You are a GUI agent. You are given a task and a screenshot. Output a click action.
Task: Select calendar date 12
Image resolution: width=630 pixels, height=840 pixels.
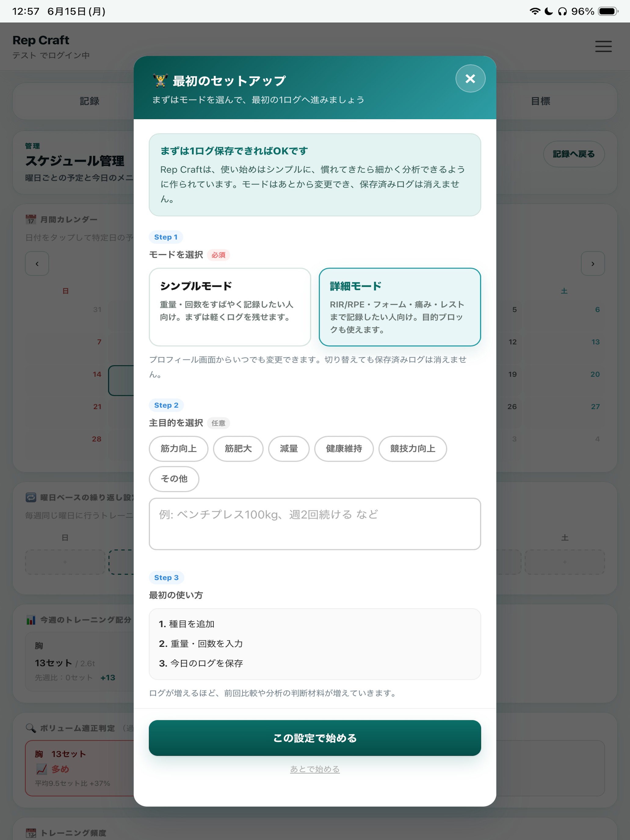tap(513, 342)
